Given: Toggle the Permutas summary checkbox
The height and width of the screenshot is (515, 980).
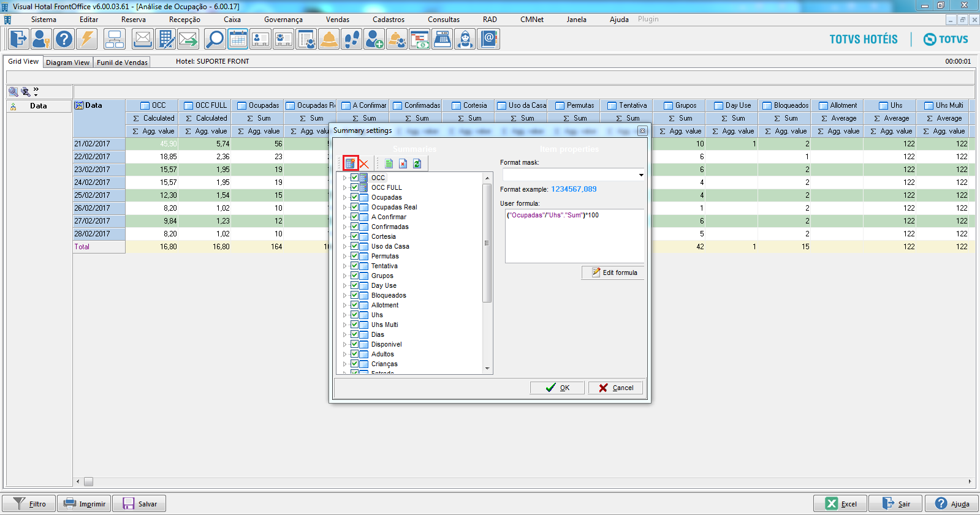Looking at the screenshot, I should coord(354,256).
